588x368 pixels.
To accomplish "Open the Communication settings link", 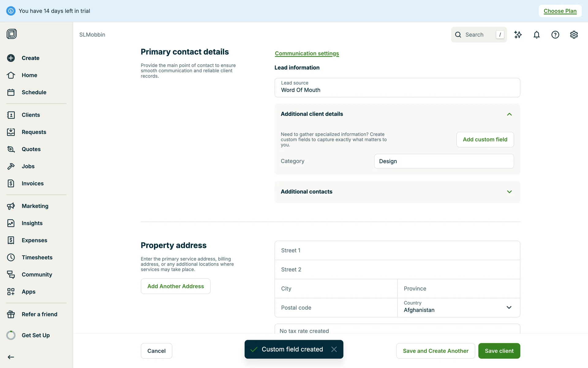I will coord(307,53).
